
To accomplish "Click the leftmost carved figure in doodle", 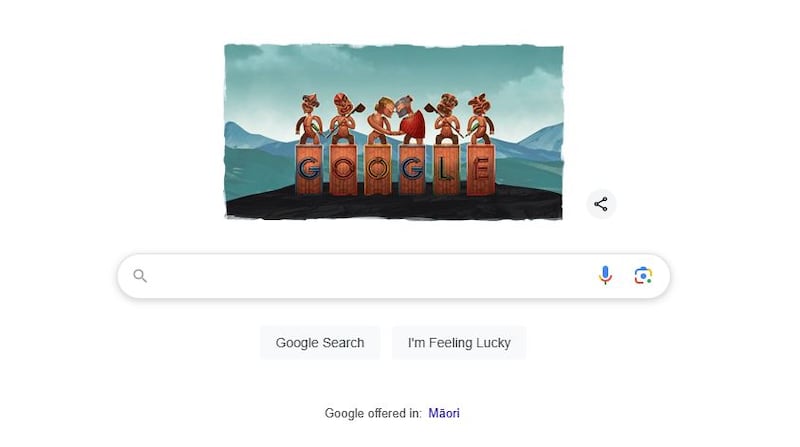I will pos(310,119).
